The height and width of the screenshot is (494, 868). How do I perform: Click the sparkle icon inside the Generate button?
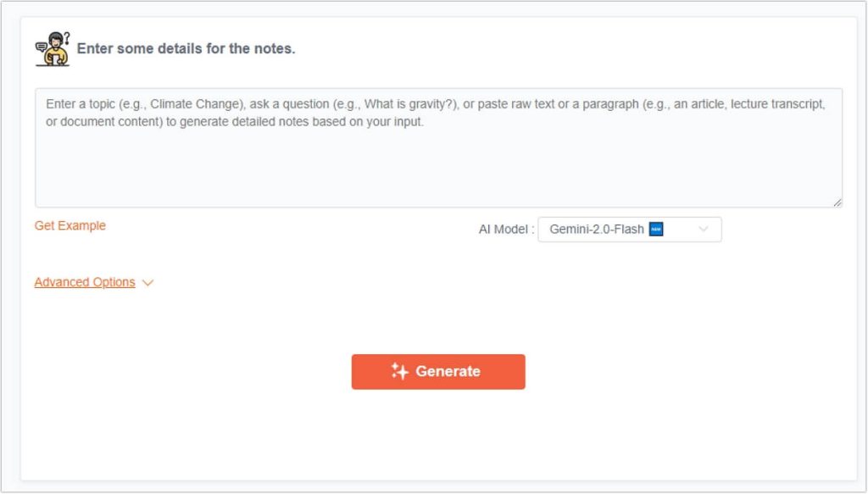[397, 371]
